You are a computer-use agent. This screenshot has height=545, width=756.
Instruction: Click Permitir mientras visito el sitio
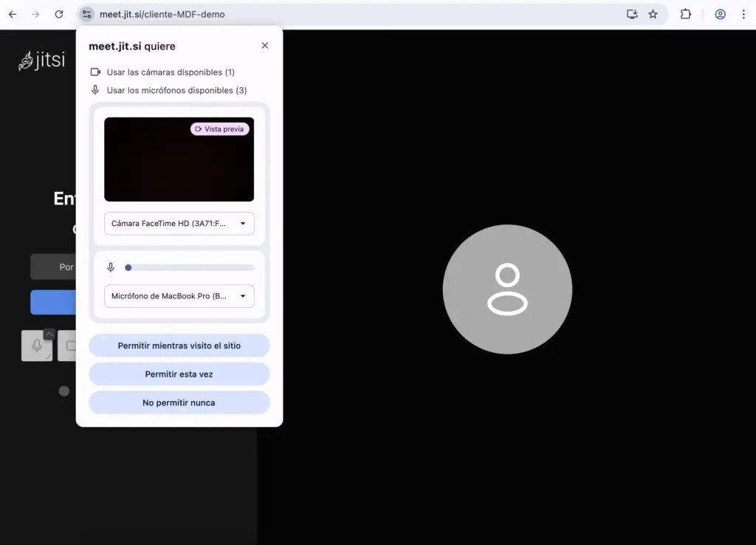click(179, 346)
